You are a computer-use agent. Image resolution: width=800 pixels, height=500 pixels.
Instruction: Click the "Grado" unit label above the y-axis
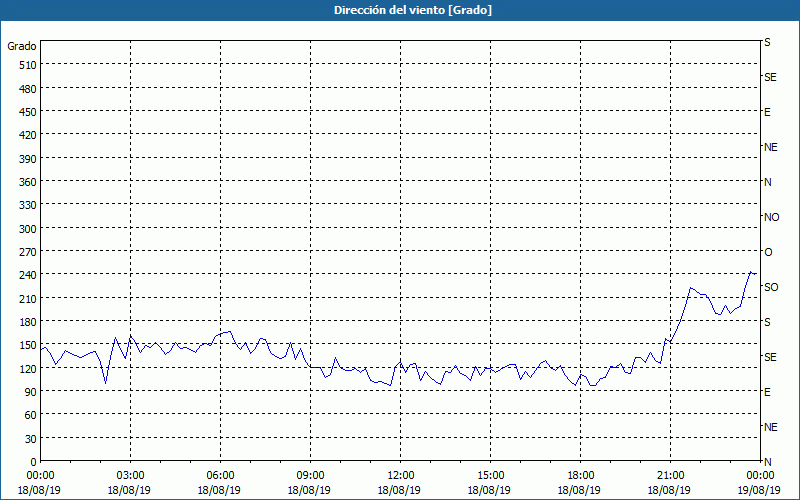point(22,46)
